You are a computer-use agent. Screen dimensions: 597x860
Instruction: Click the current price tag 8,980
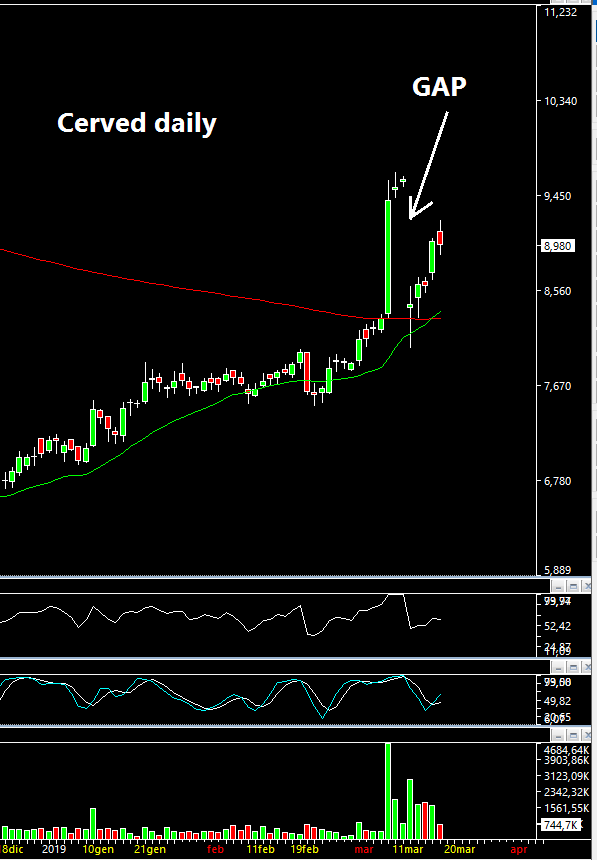[557, 246]
